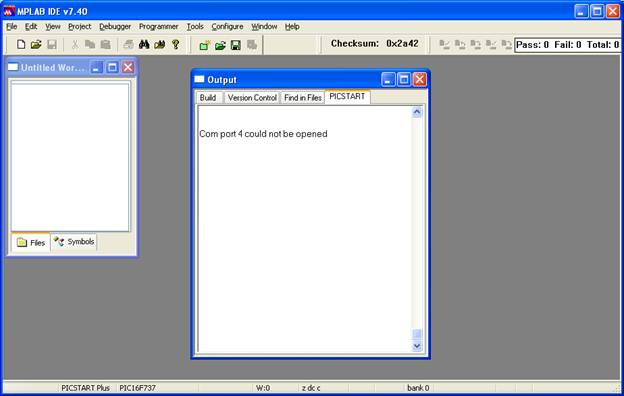
Task: Click the New File toolbar icon
Action: [x=21, y=44]
